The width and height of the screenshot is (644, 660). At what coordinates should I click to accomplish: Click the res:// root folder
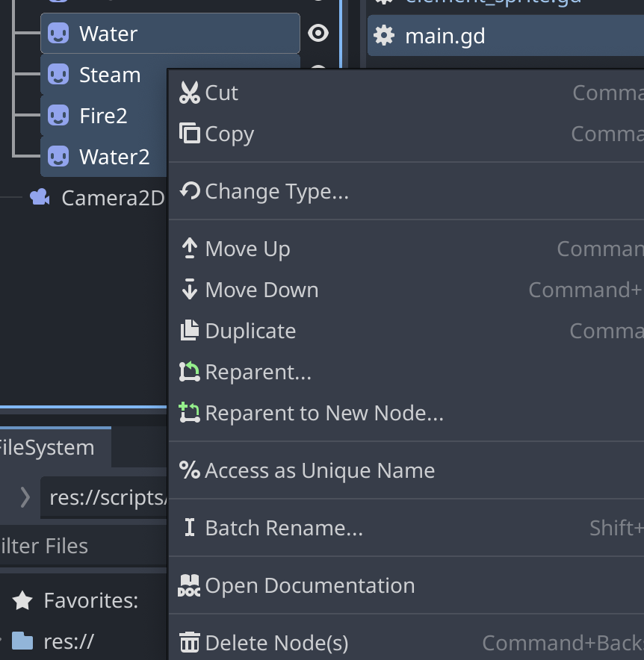coord(68,641)
